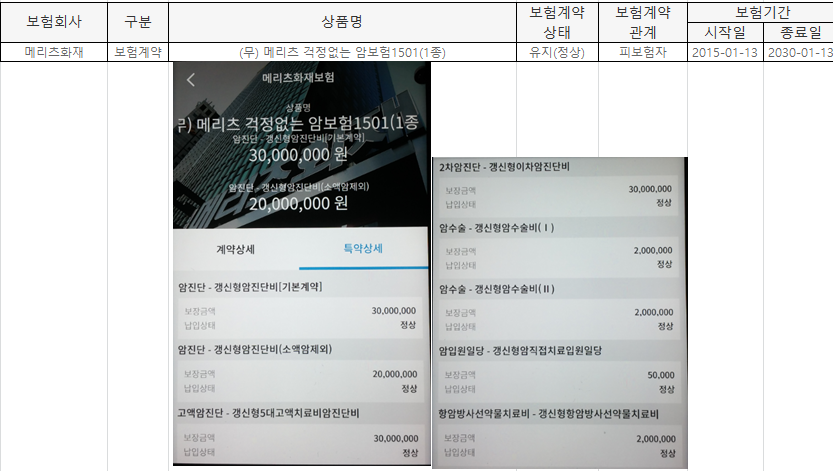The width and height of the screenshot is (833, 471).
Task: Tap the 50,000 coverage amount under 암입원일당
Action: pos(661,375)
